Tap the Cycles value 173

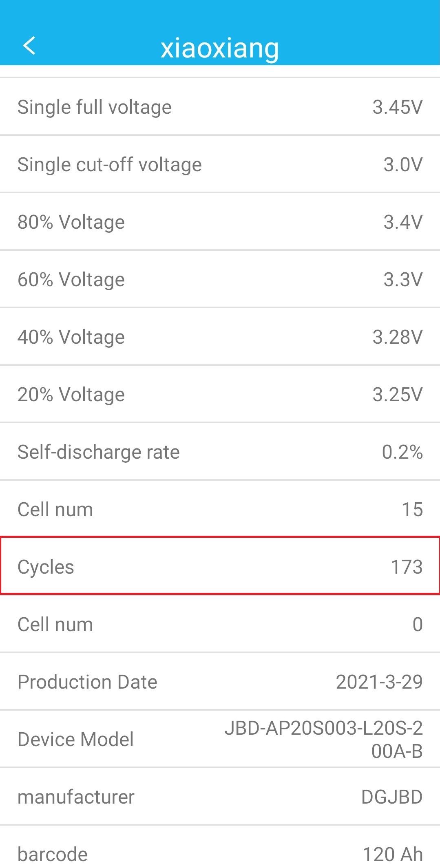pos(407,567)
